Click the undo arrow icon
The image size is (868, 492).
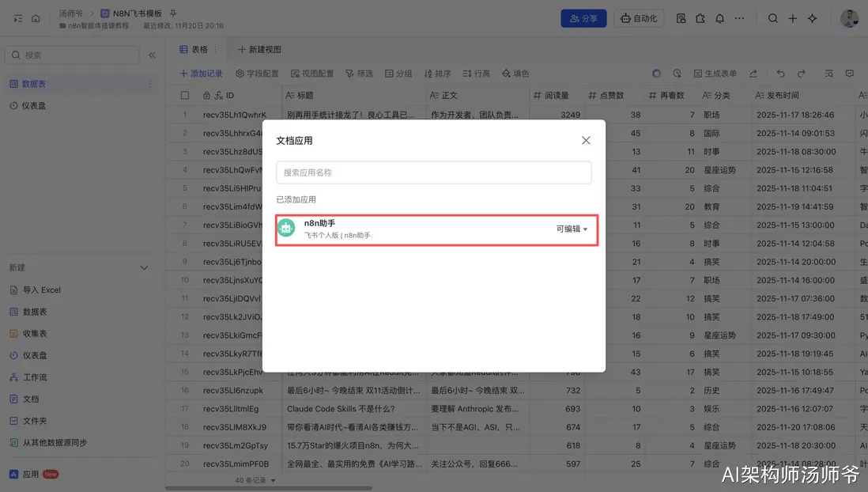pyautogui.click(x=780, y=73)
